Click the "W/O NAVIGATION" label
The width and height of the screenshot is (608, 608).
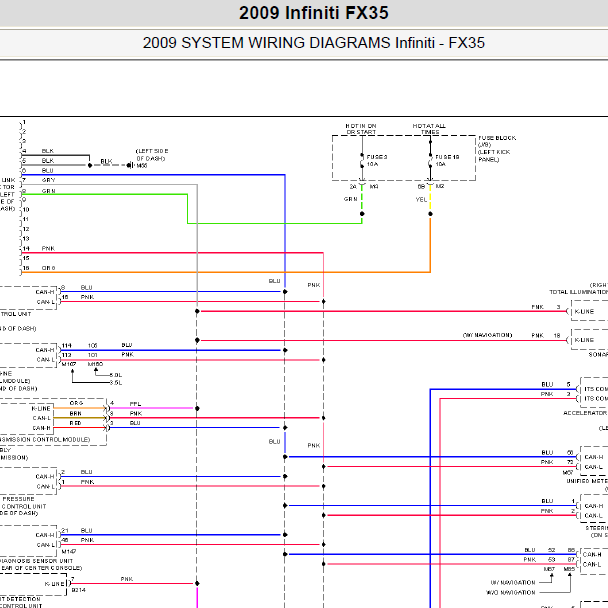[x=510, y=592]
